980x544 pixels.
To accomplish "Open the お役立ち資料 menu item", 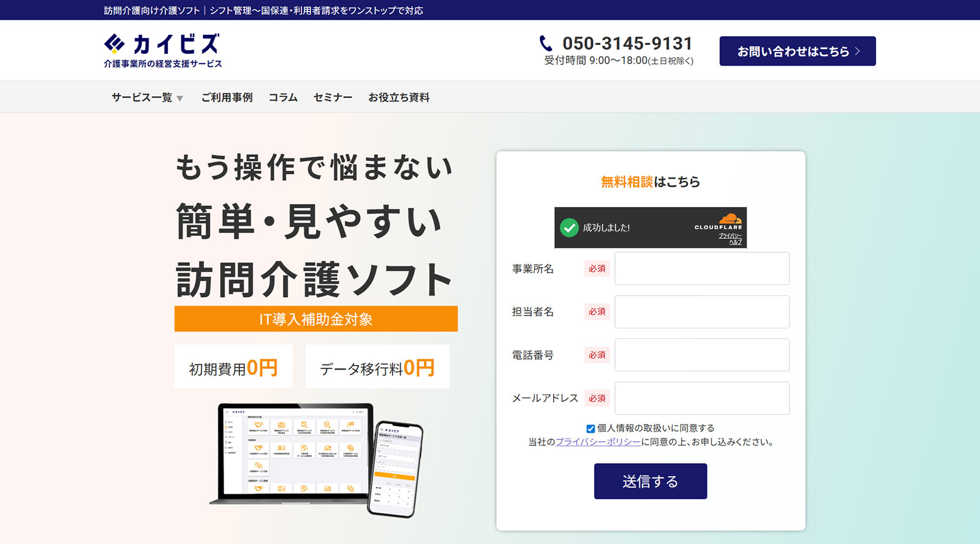I will click(x=399, y=97).
